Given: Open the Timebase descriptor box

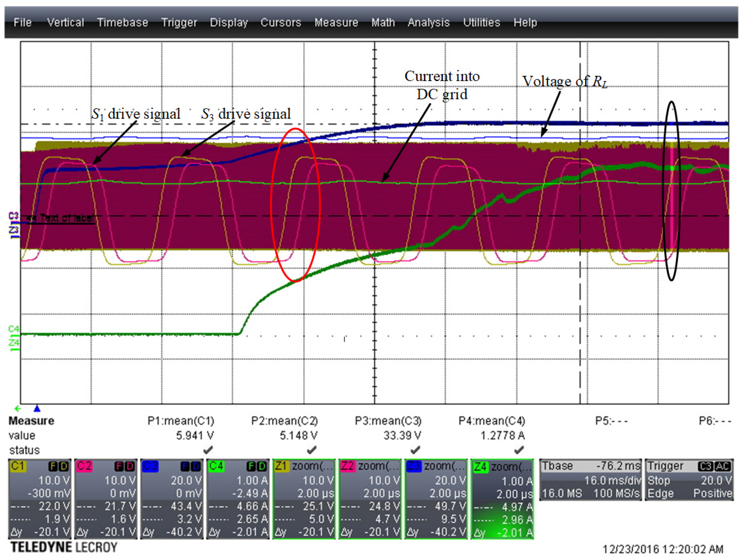Looking at the screenshot, I should (590, 480).
